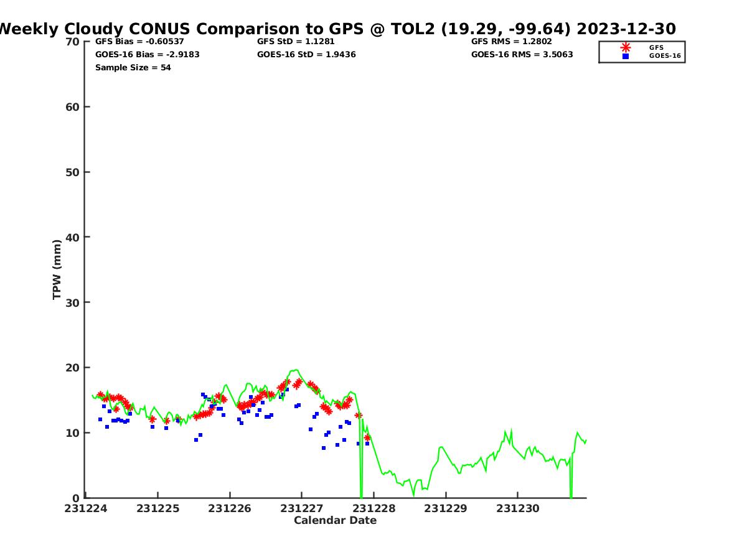Click the 231230 x-axis tick label
The height and width of the screenshot is (560, 747).
517,508
